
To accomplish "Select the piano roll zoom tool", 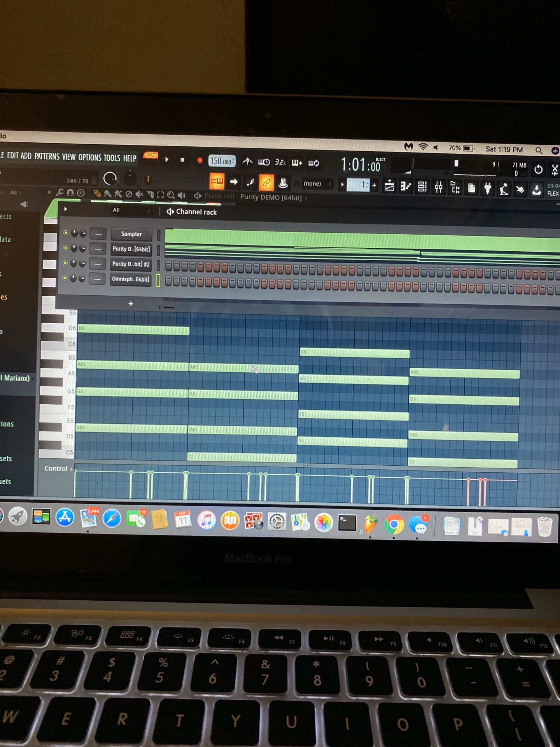I will pyautogui.click(x=171, y=195).
